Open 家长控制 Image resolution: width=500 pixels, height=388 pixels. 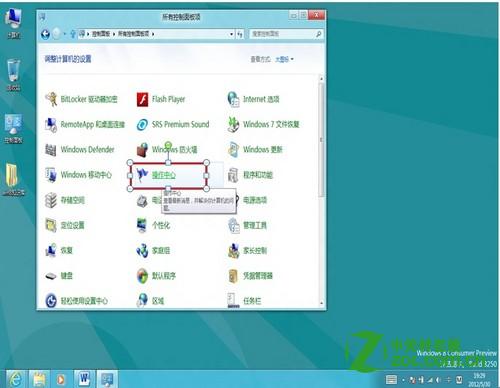pos(247,250)
